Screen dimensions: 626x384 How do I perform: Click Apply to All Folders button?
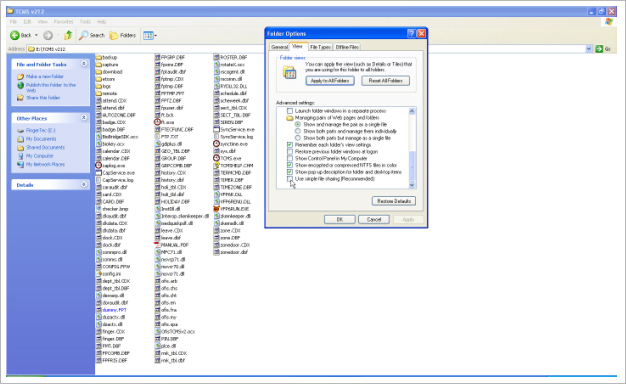click(330, 81)
